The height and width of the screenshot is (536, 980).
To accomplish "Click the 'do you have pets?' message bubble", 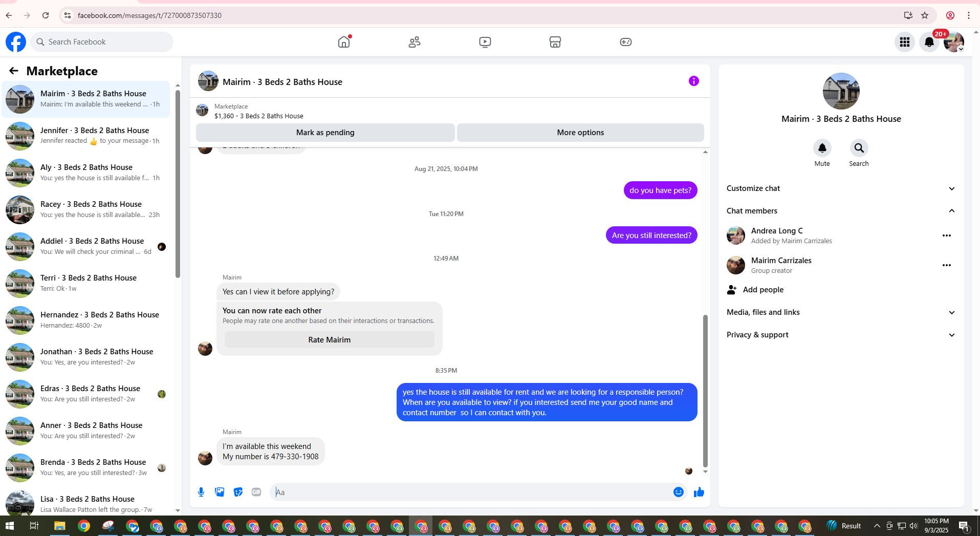I will coord(661,190).
